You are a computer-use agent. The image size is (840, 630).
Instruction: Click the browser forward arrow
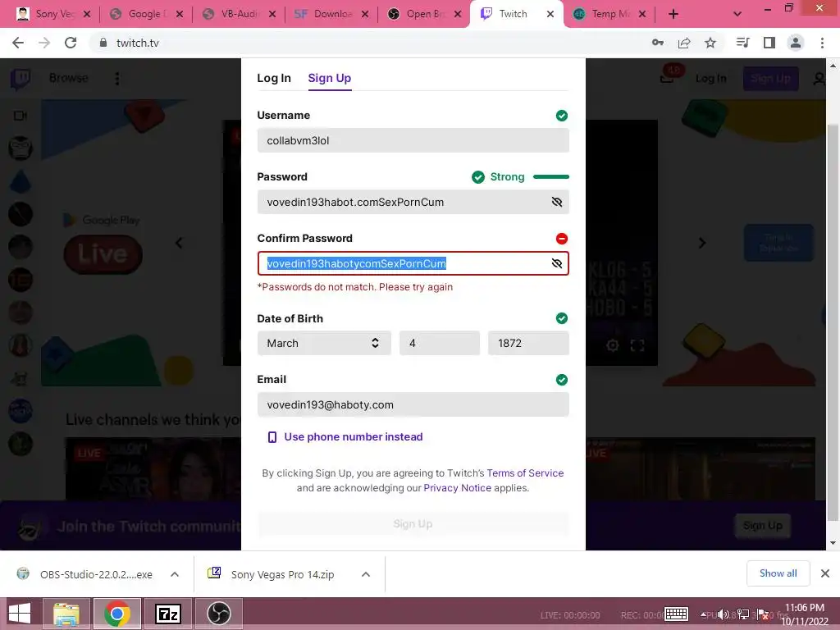[44, 43]
